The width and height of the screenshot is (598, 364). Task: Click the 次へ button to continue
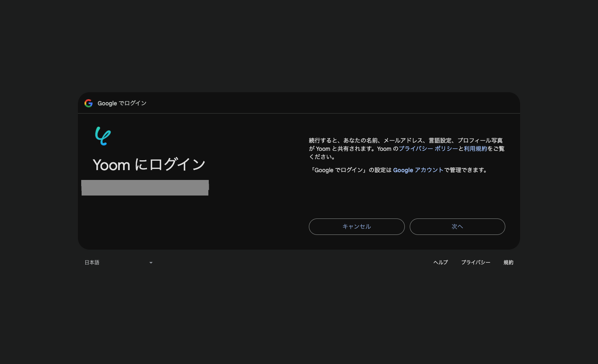coord(457,227)
